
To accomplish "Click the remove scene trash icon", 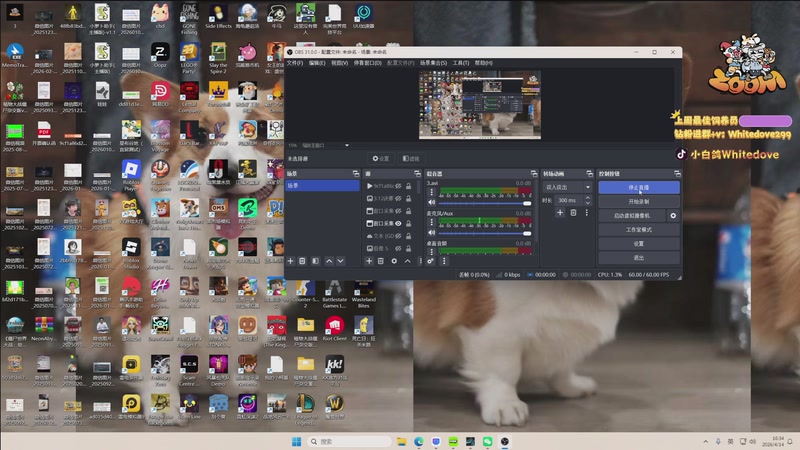I will tap(303, 261).
